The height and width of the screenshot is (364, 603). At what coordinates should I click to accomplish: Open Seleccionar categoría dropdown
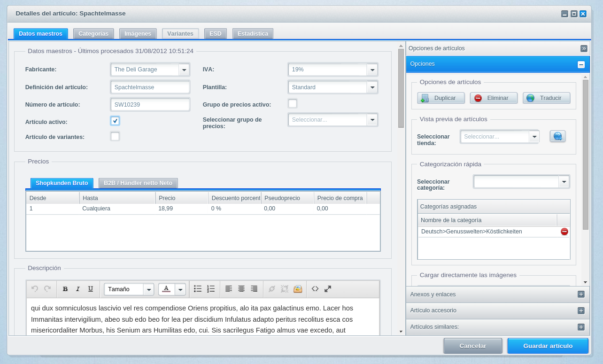pos(564,182)
